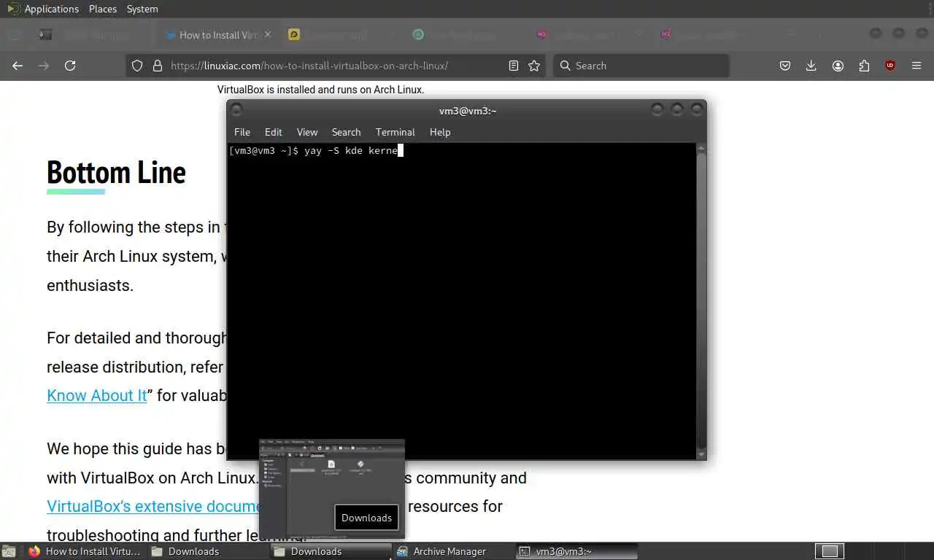Click the padlock site info icon

coord(157,66)
